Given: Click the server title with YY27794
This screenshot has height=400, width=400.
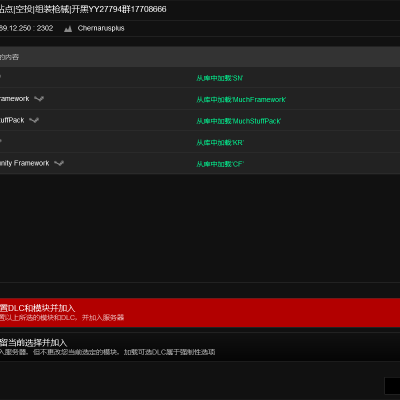Looking at the screenshot, I should pos(83,9).
